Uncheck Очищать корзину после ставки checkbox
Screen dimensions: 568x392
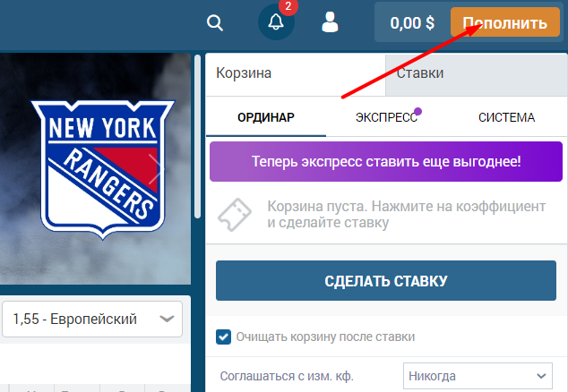pos(223,337)
